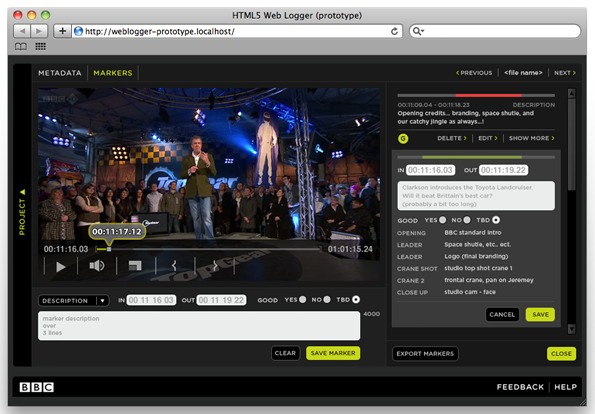Delete the opening credits marker

452,138
